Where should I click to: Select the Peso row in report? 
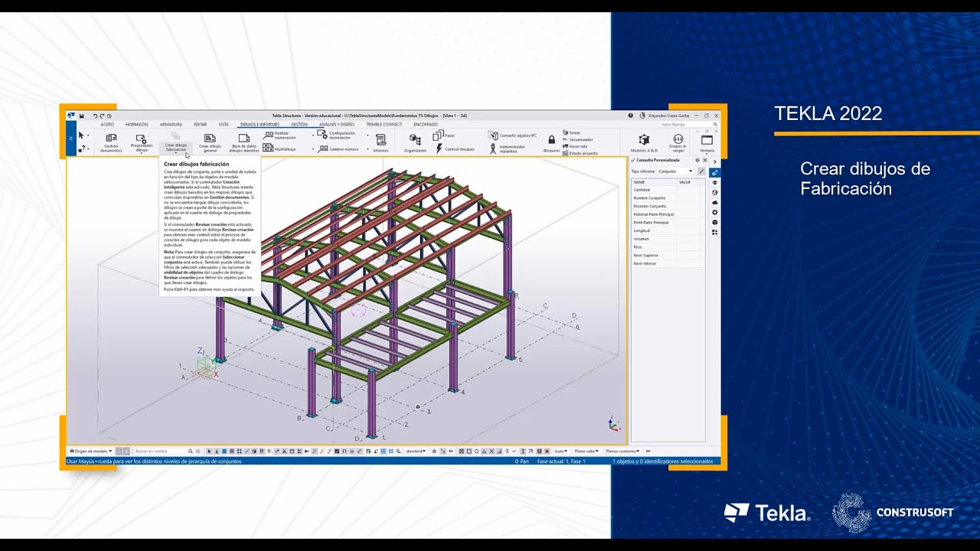click(668, 247)
